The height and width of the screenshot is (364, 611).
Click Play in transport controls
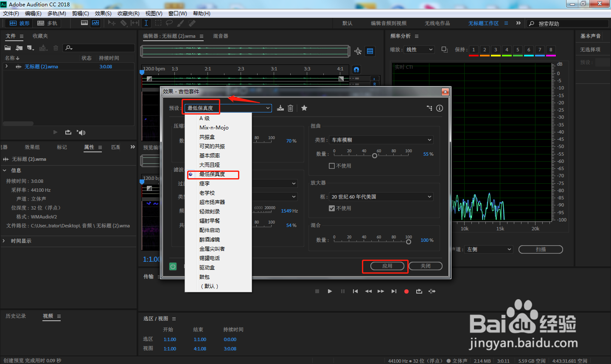click(330, 291)
